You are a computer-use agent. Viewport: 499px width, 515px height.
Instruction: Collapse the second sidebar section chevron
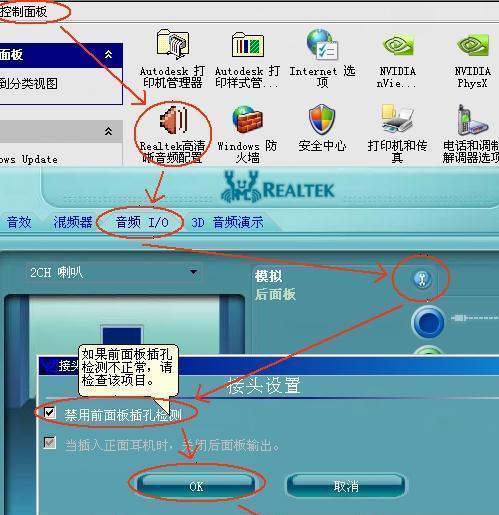click(108, 131)
